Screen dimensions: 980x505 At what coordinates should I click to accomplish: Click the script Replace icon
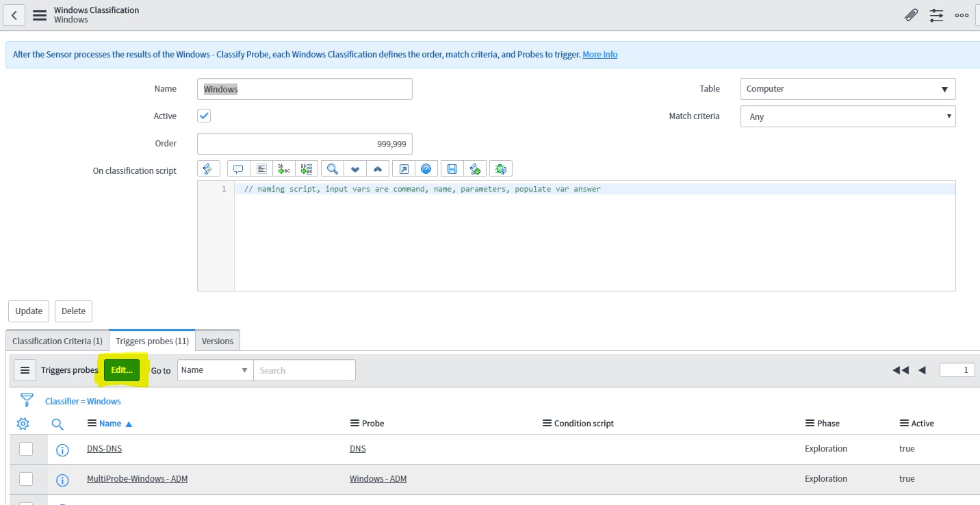(x=283, y=168)
